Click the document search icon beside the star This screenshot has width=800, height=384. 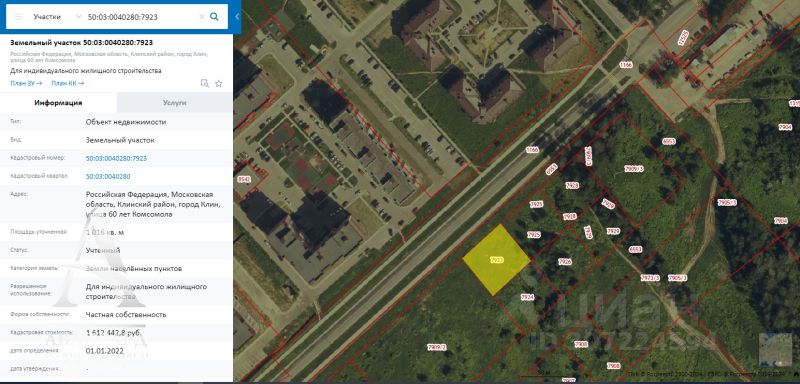coord(205,83)
